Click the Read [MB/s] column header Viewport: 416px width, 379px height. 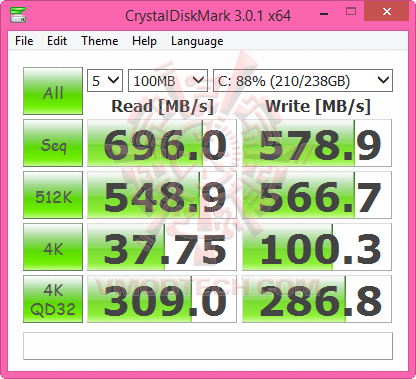(x=162, y=107)
